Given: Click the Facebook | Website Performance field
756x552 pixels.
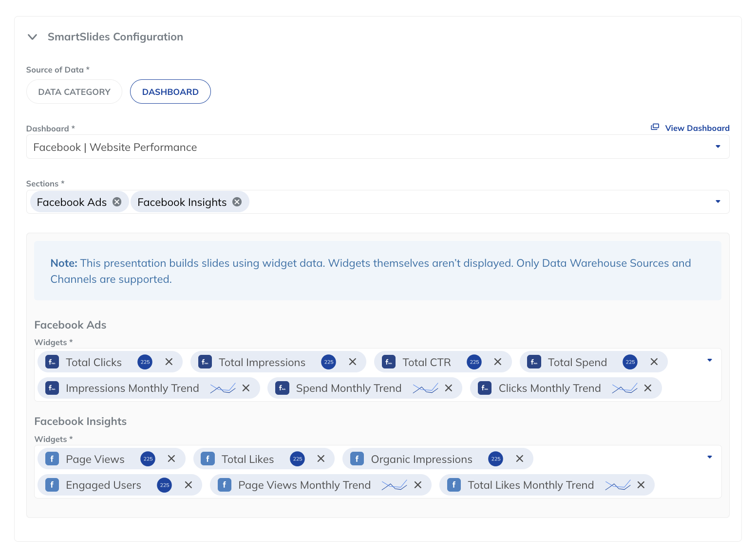Looking at the screenshot, I should click(378, 147).
